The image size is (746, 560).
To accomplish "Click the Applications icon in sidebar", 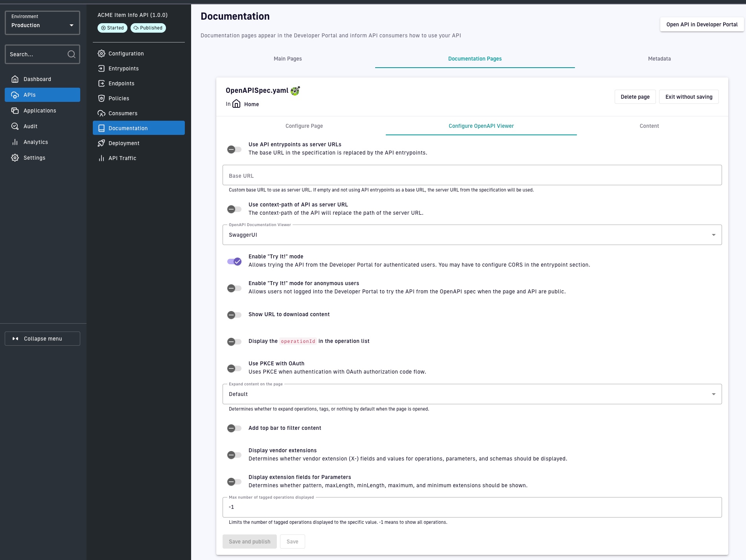I will click(x=15, y=111).
